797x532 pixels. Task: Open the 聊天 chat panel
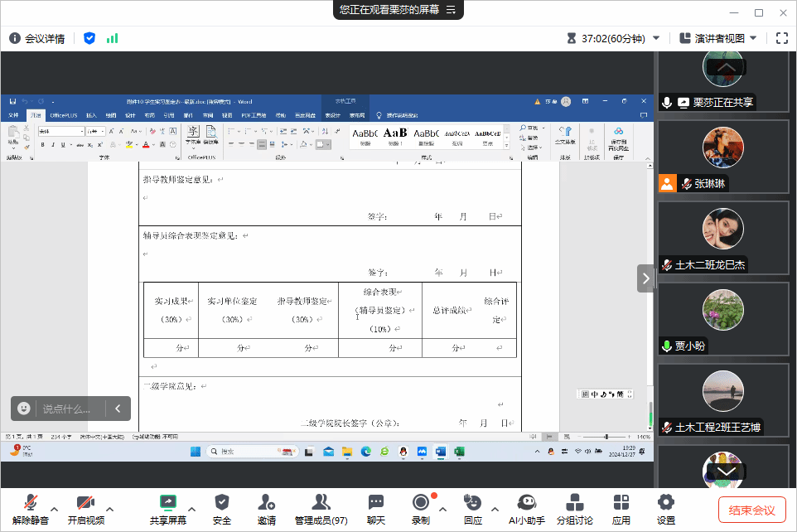pos(376,508)
